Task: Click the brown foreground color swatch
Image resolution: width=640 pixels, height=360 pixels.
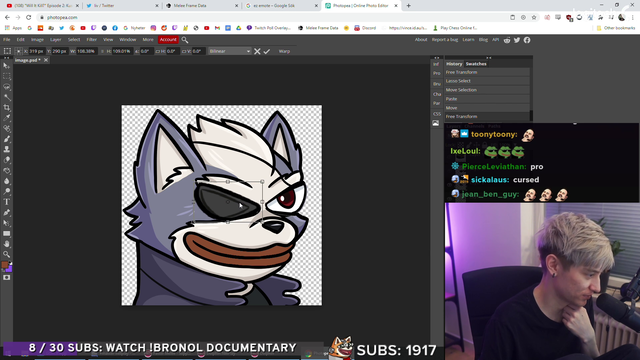Action: pos(4,265)
